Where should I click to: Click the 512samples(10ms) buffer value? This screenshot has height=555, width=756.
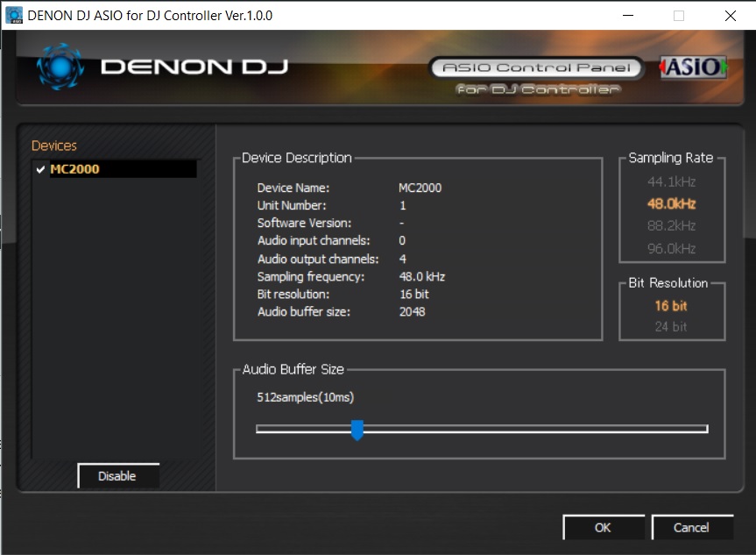(305, 397)
